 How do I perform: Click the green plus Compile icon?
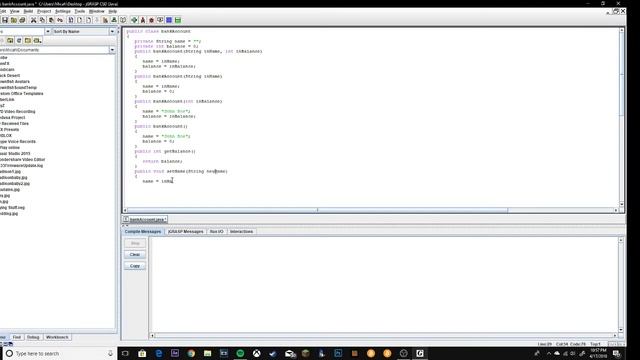click(x=134, y=20)
